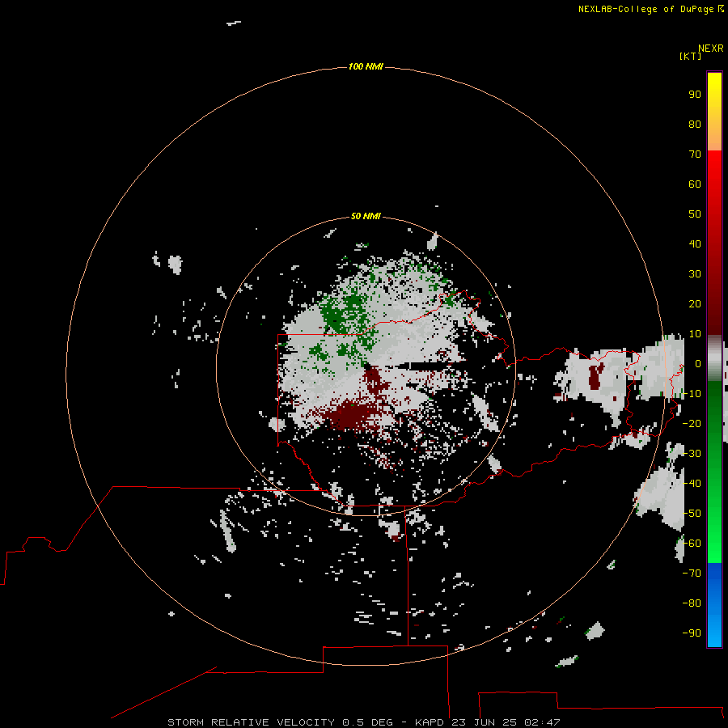Click the -20 value on velocity scale
The width and height of the screenshot is (728, 728).
coord(692,423)
